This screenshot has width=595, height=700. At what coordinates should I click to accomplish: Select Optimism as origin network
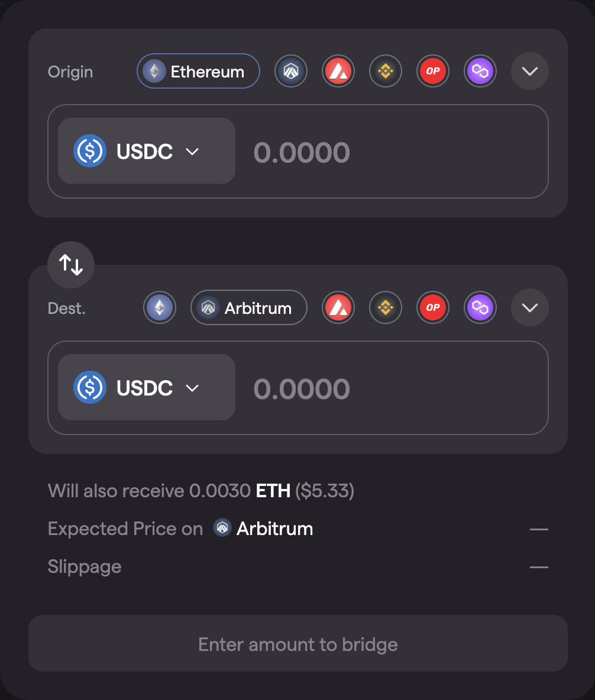pos(433,72)
